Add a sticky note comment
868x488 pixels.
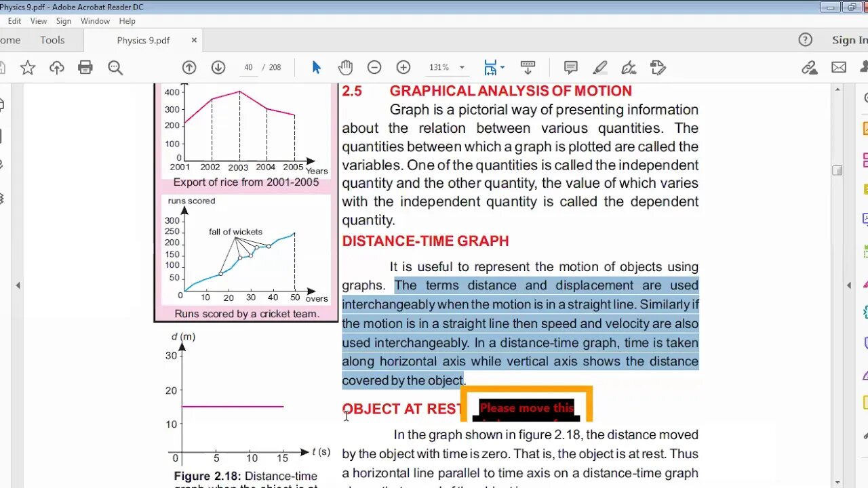[x=571, y=67]
